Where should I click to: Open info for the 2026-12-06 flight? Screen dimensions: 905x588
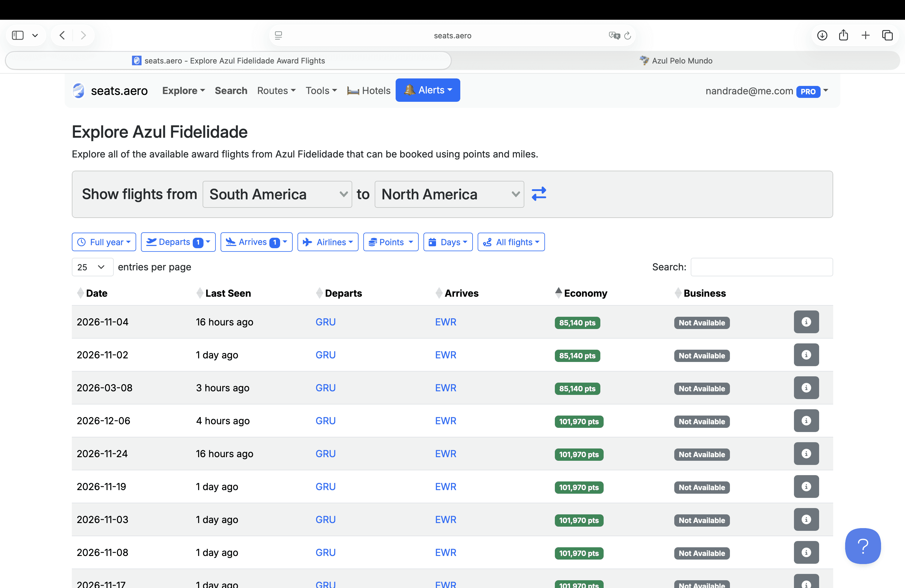click(806, 421)
